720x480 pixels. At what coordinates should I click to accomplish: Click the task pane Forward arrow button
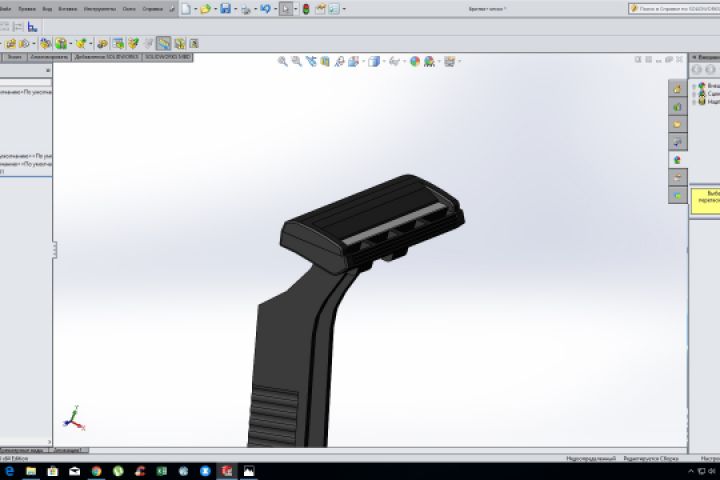pyautogui.click(x=710, y=69)
